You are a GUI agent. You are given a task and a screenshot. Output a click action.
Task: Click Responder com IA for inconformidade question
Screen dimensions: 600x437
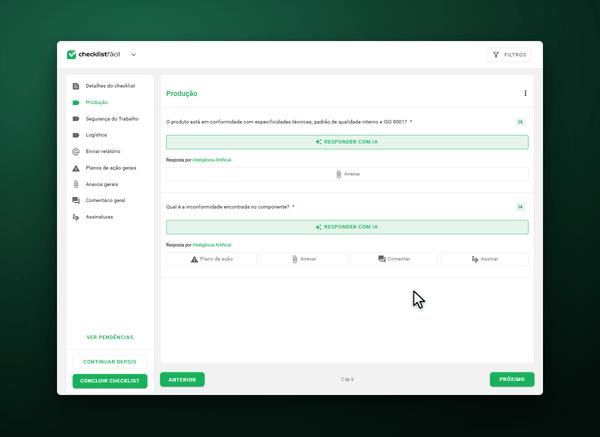coord(347,227)
